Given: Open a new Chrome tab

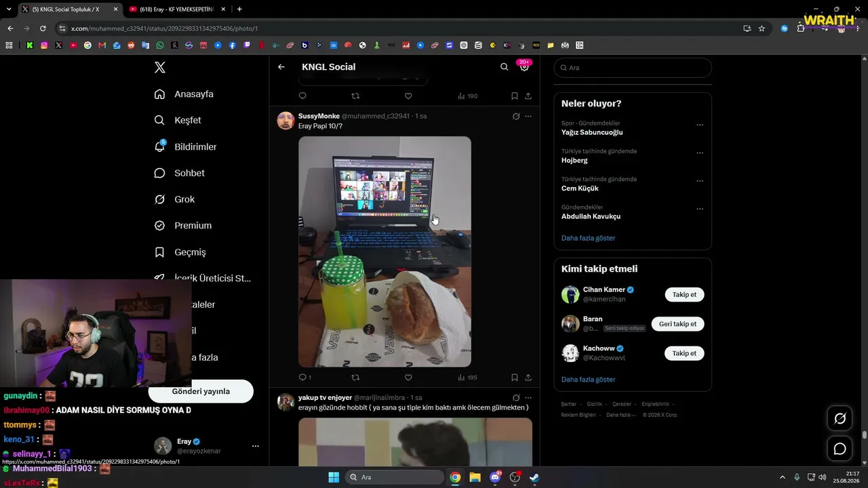Looking at the screenshot, I should (239, 9).
